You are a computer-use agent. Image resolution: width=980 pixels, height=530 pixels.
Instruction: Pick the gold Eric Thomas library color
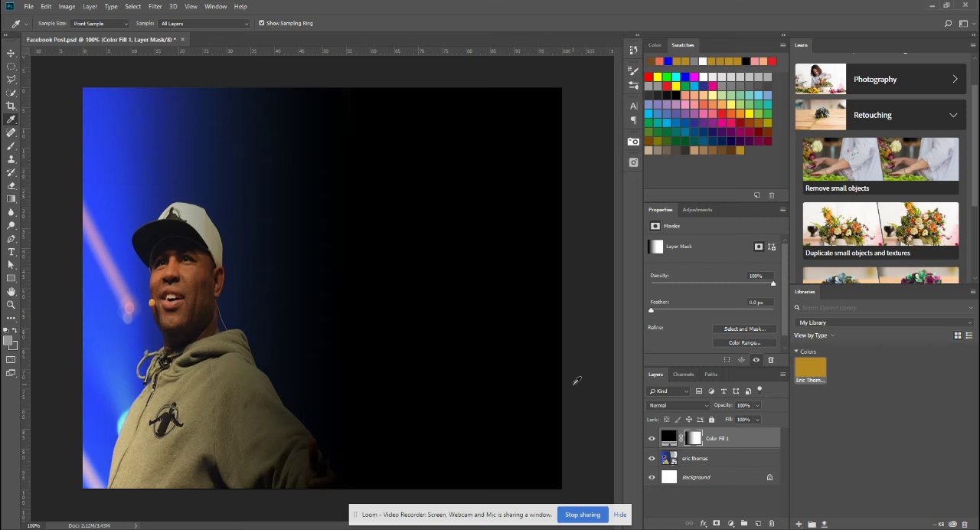pos(810,367)
